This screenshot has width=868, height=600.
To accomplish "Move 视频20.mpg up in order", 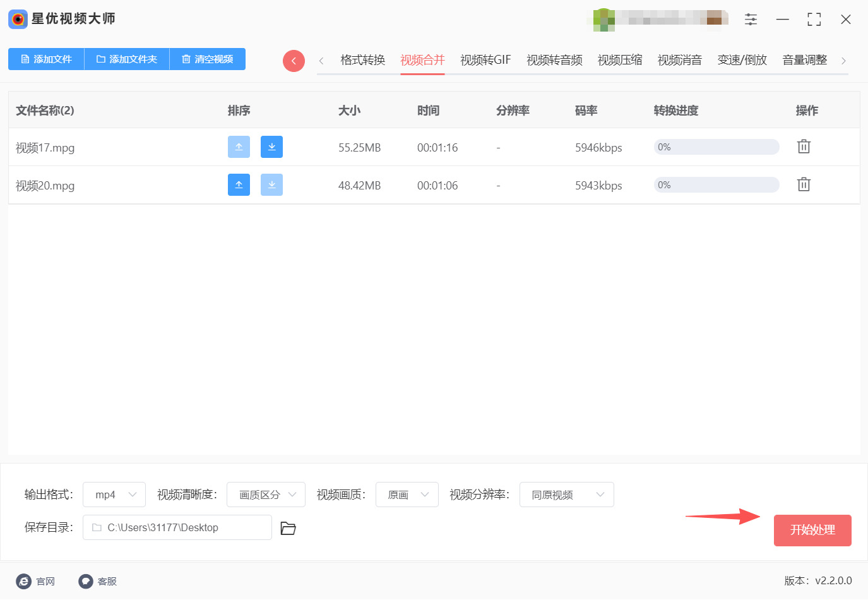I will (239, 185).
